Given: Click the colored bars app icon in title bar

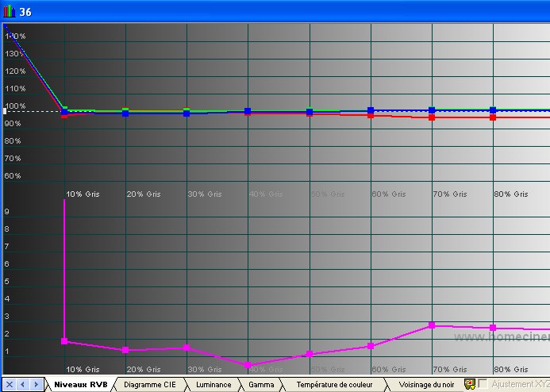Looking at the screenshot, I should [9, 11].
